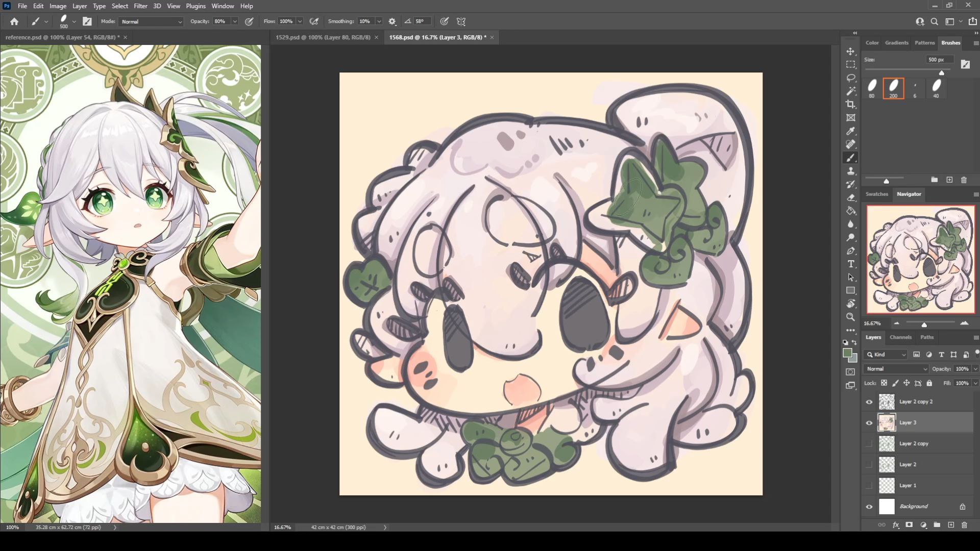
Task: Close the reference.psd tab
Action: pyautogui.click(x=125, y=37)
